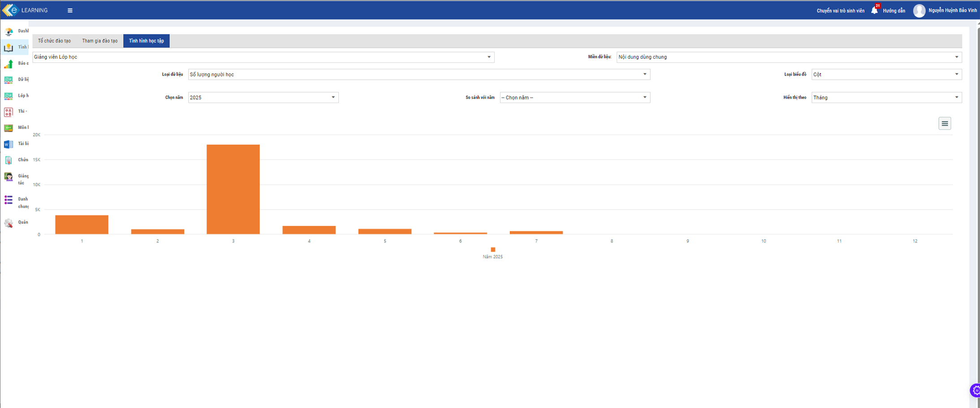This screenshot has width=980, height=408.
Task: Click the 'Môn' subject chalkboard icon
Action: coord(9,128)
